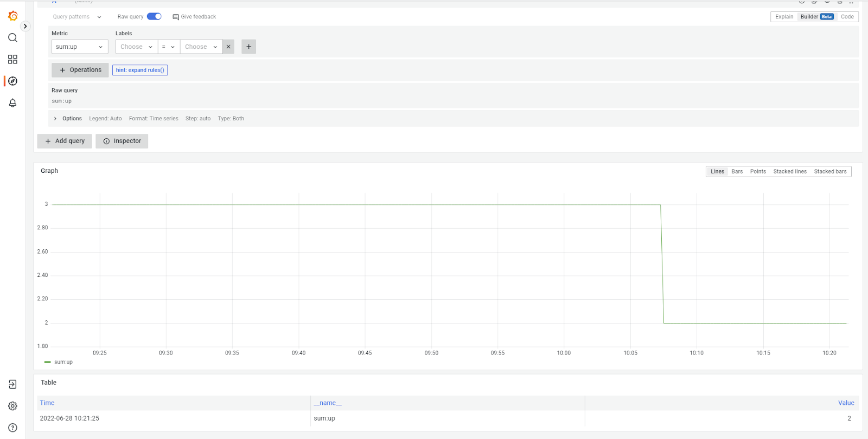Select Points graph style
This screenshot has width=868, height=439.
tap(758, 171)
